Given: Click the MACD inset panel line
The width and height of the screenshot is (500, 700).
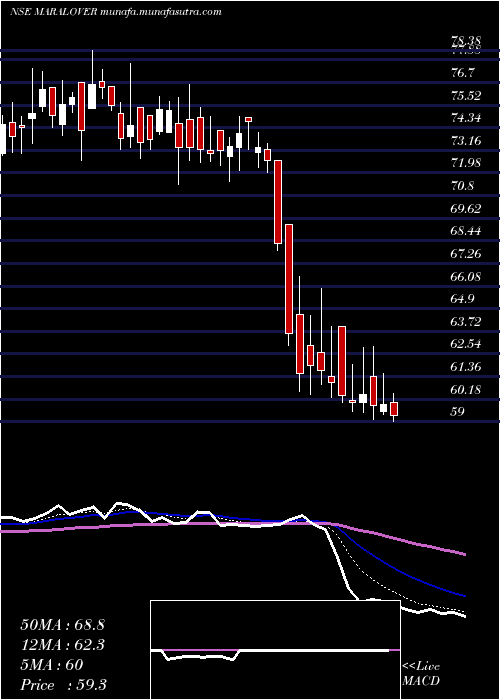Looking at the screenshot, I should 275,653.
